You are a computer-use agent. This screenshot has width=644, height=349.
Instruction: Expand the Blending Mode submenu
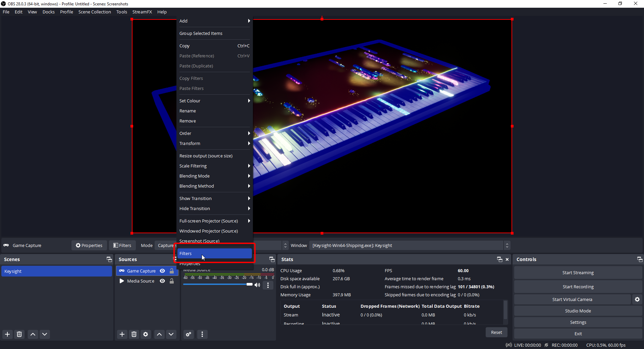[215, 176]
